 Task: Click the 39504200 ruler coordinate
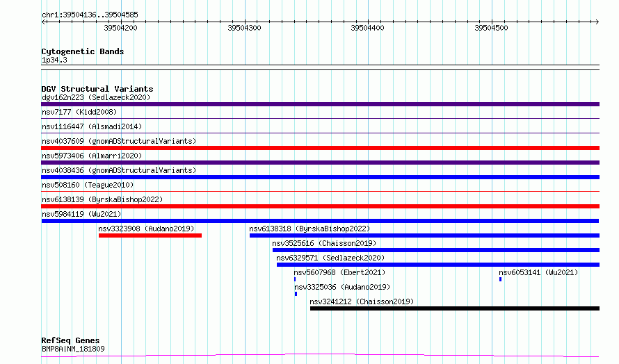point(120,28)
